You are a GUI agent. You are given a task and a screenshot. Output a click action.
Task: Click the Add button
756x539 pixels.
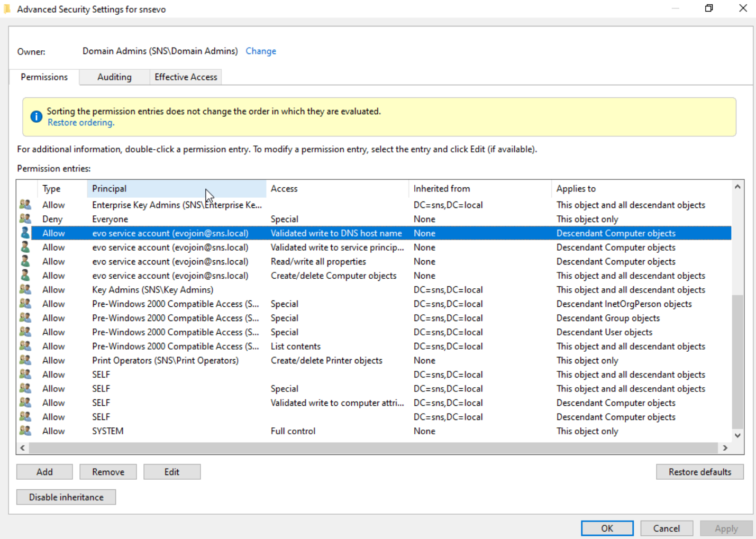point(44,472)
